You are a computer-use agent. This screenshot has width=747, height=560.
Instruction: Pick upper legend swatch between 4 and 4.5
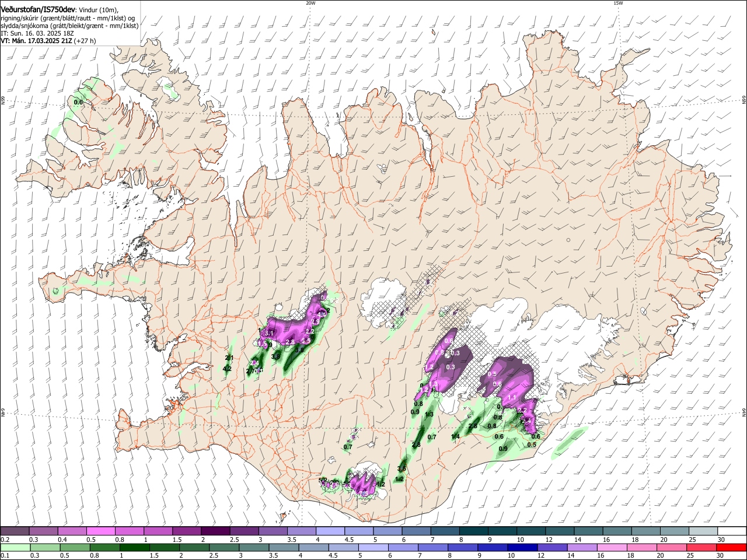click(330, 531)
